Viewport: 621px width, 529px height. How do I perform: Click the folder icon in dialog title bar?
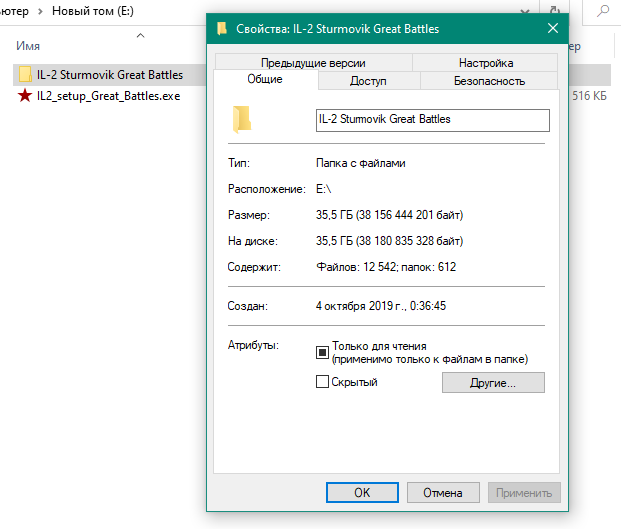(222, 29)
